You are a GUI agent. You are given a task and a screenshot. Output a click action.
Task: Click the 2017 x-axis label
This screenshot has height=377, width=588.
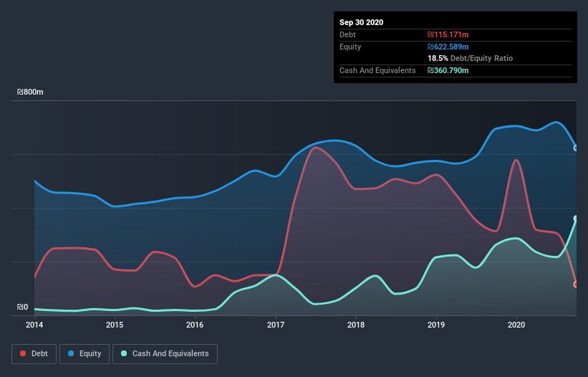(x=276, y=325)
